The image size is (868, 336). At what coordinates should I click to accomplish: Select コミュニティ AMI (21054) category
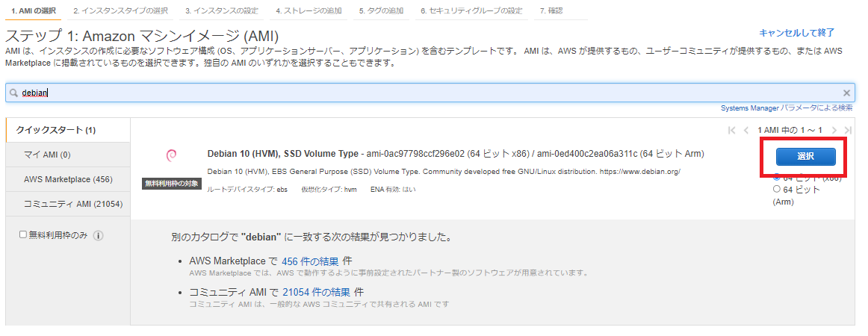[x=68, y=204]
